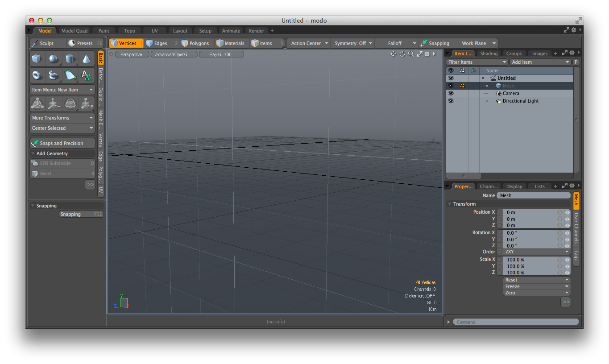609x364 pixels.
Task: Open the Item Menu: New Item dropdown
Action: [x=62, y=90]
